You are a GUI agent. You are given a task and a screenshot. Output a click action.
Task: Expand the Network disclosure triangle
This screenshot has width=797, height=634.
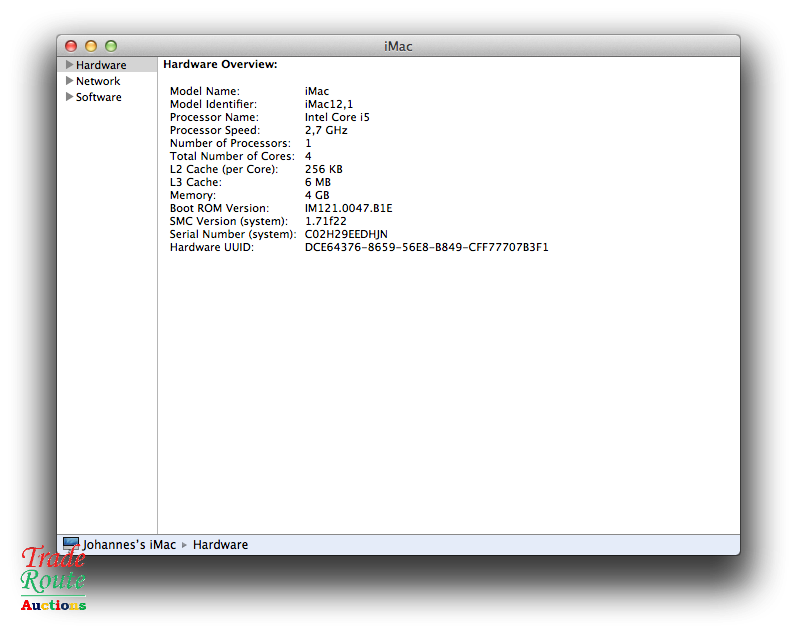(70, 80)
